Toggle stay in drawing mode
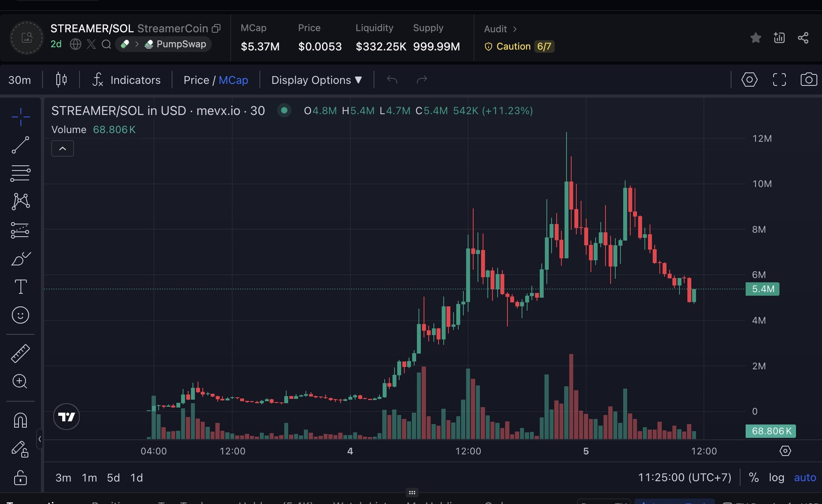Screen dimensions: 822x504 pos(20,449)
